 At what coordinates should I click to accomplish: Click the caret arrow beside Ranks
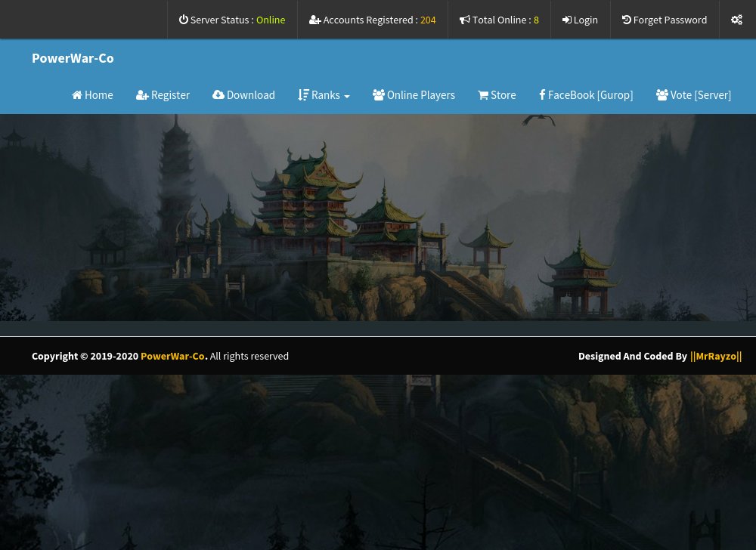pos(346,96)
